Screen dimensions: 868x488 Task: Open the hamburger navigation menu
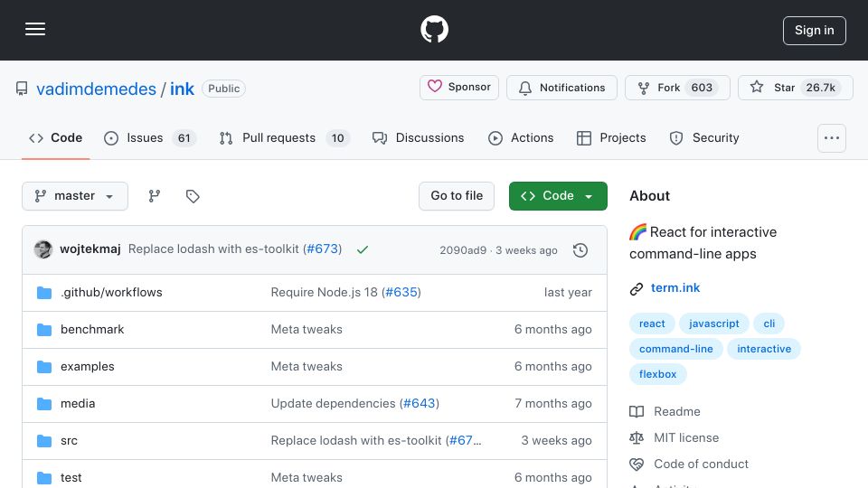[x=35, y=29]
